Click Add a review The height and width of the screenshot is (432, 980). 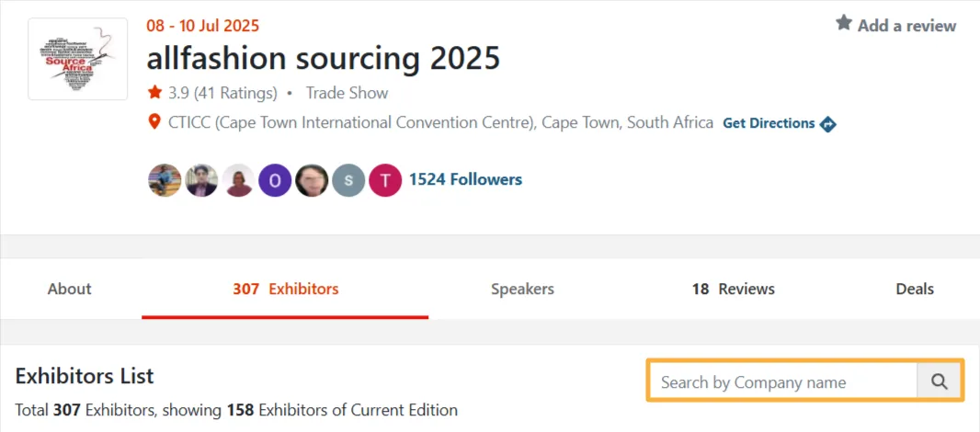(906, 26)
